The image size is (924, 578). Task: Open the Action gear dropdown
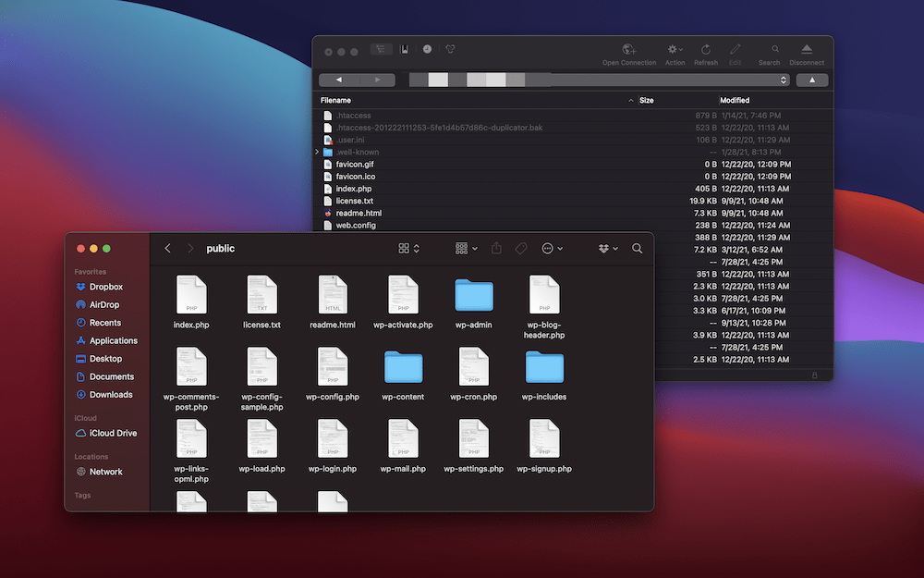coord(675,49)
